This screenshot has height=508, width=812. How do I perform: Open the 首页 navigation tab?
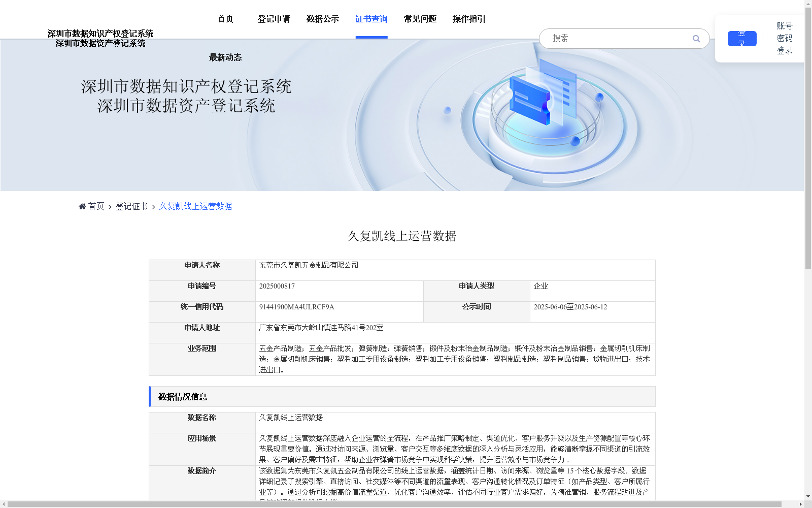(225, 19)
